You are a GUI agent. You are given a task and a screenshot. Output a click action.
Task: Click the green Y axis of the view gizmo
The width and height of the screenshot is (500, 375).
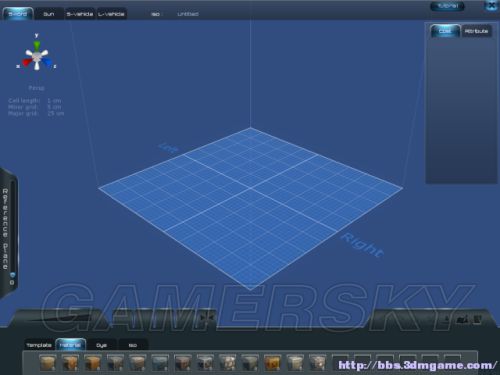(x=37, y=46)
